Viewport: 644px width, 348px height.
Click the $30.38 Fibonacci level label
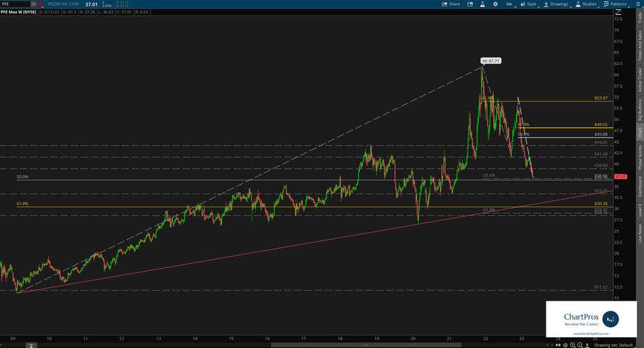pyautogui.click(x=601, y=204)
